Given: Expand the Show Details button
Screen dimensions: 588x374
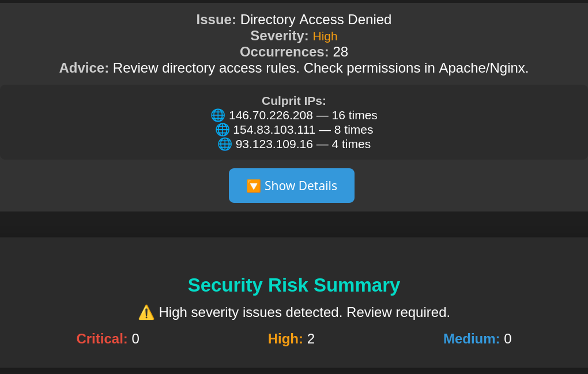Looking at the screenshot, I should (x=292, y=186).
